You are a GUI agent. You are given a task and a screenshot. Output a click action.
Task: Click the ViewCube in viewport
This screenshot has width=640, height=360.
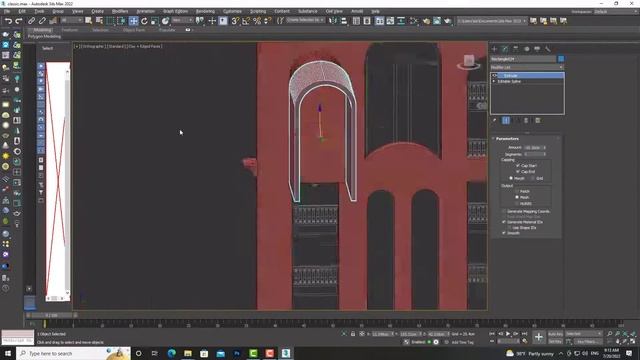469,62
